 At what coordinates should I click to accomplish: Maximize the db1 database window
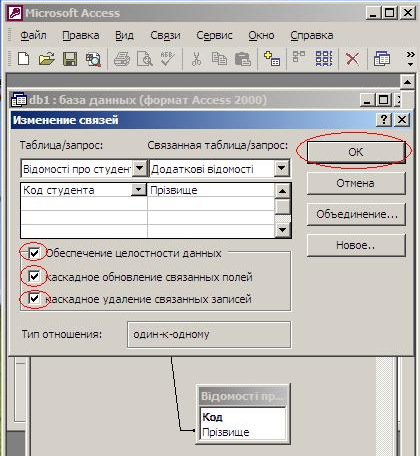click(x=384, y=100)
